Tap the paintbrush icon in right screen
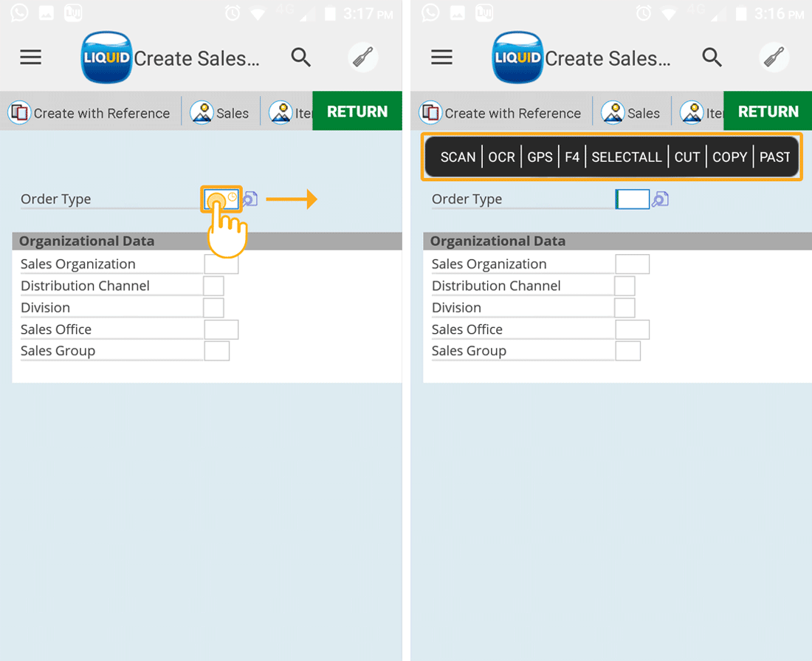The width and height of the screenshot is (812, 661). [774, 58]
